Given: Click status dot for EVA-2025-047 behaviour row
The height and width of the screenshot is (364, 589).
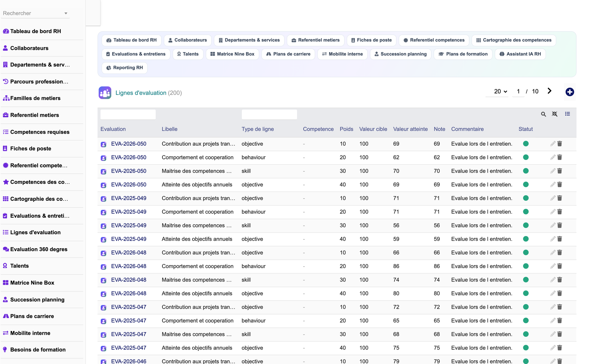Looking at the screenshot, I should [526, 320].
